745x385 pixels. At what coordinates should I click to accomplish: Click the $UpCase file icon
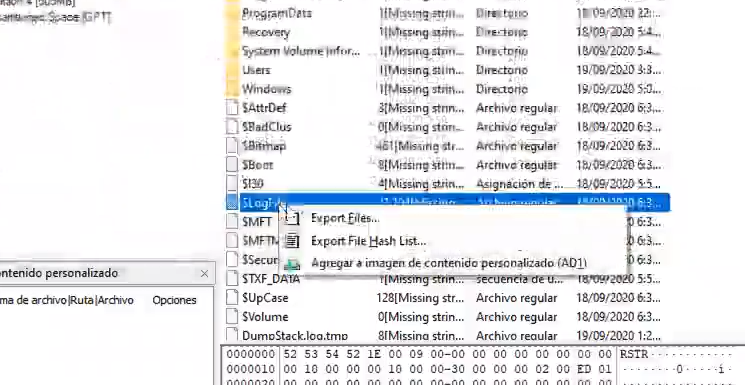[x=232, y=298]
